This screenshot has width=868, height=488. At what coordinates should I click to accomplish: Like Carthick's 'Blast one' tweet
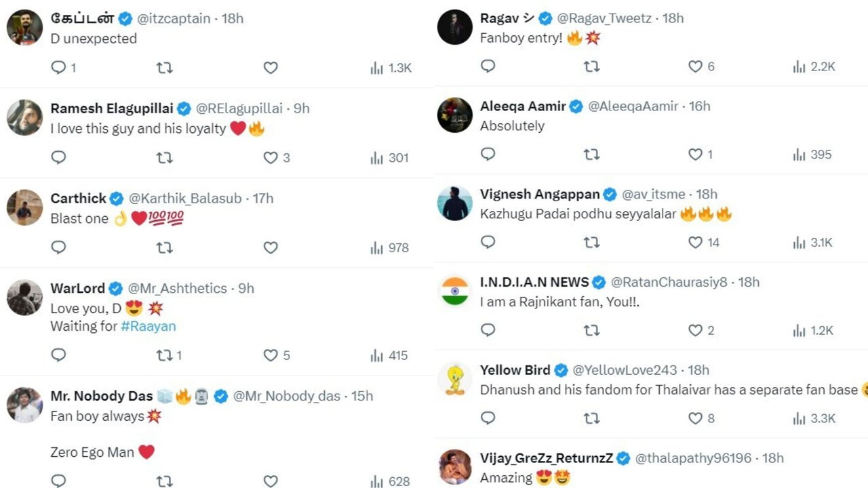click(x=271, y=247)
